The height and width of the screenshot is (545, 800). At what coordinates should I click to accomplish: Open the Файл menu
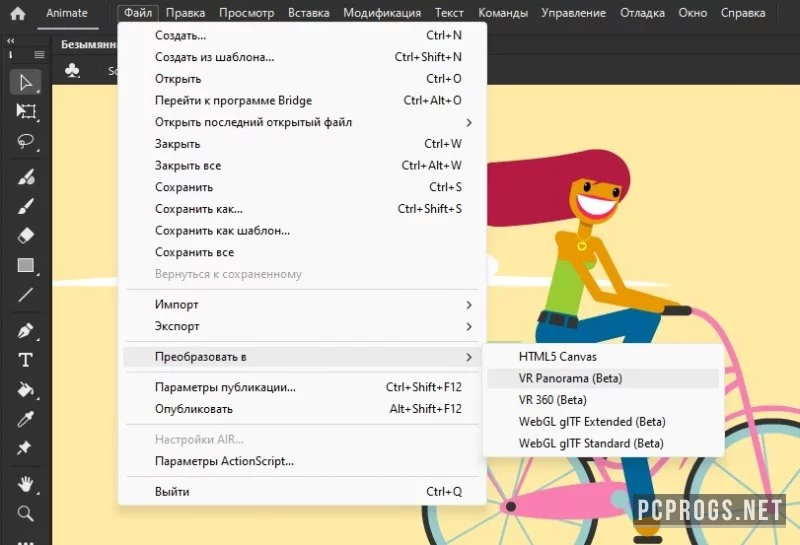(x=138, y=13)
